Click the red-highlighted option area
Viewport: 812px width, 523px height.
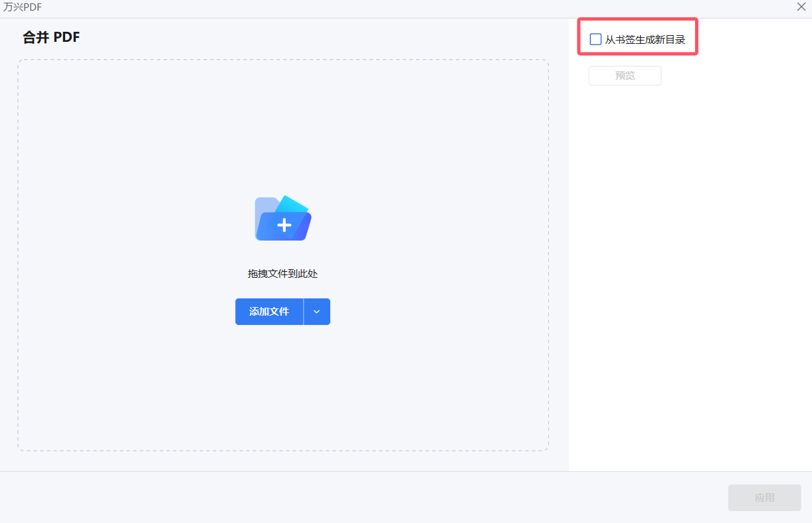pos(637,38)
